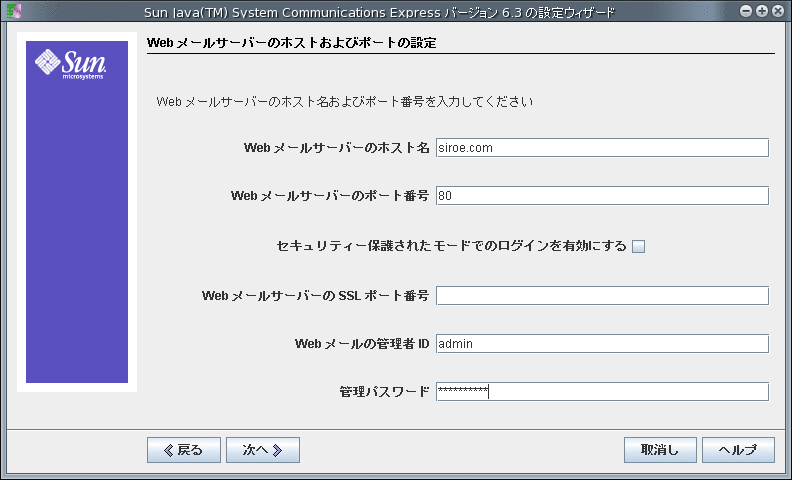Image resolution: width=792 pixels, height=480 pixels.
Task: Maximize the configuration wizard window
Action: (762, 11)
